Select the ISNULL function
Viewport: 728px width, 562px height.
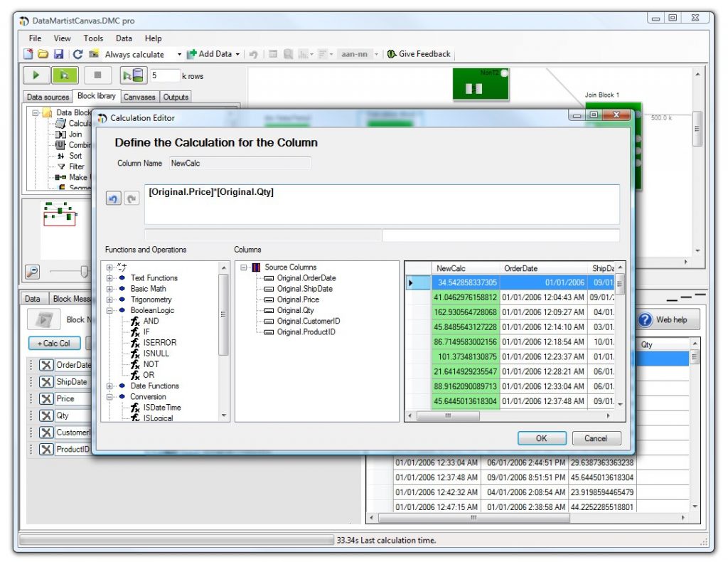[x=156, y=353]
